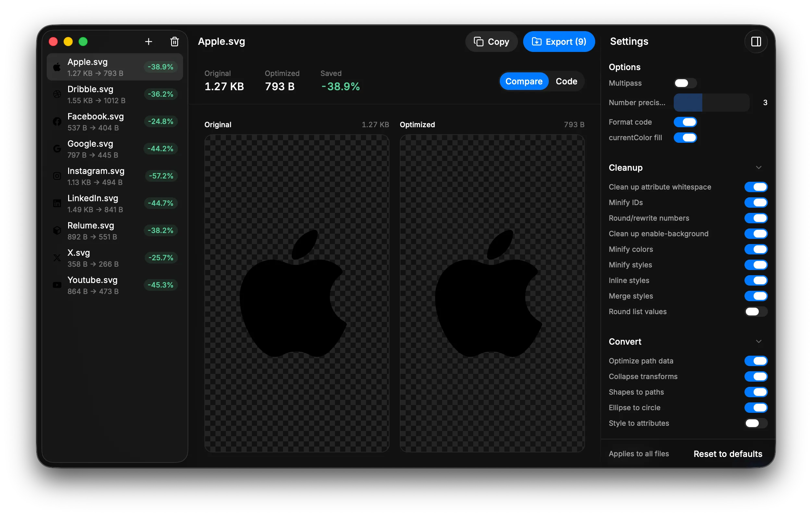This screenshot has height=516, width=812.
Task: Click the -57.2% savings badge
Action: [161, 176]
